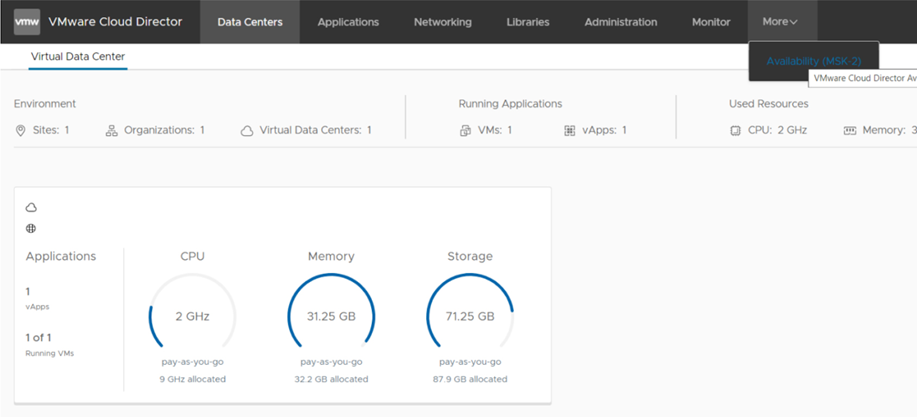Screen dimensions: 917x417
Task: Go to the Networking tab
Action: coord(443,22)
